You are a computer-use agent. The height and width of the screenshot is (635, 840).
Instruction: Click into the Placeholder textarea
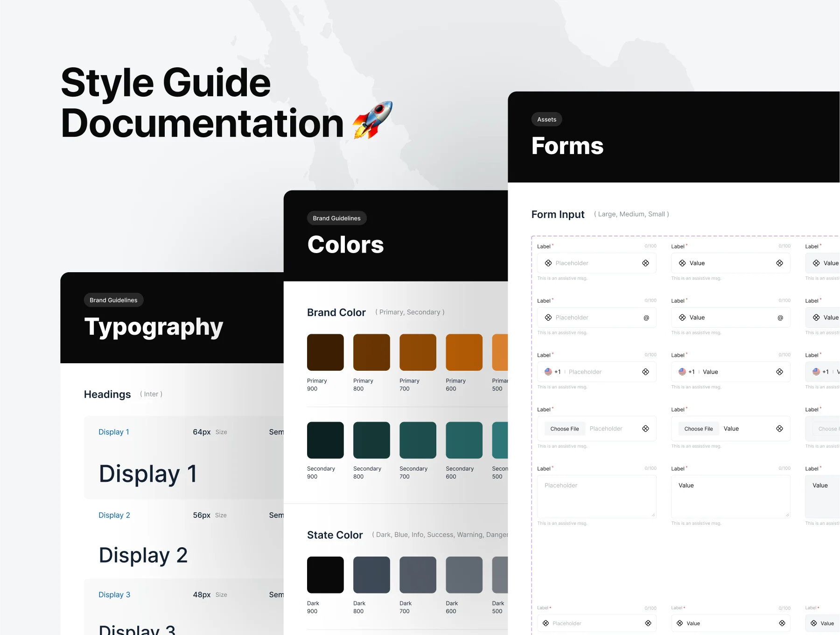pos(597,496)
